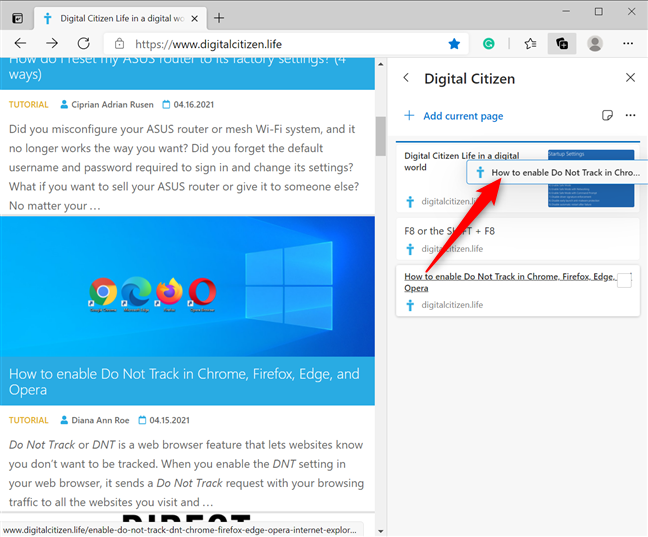The image size is (648, 537).
Task: Open collection sharing and more options
Action: coord(630,115)
